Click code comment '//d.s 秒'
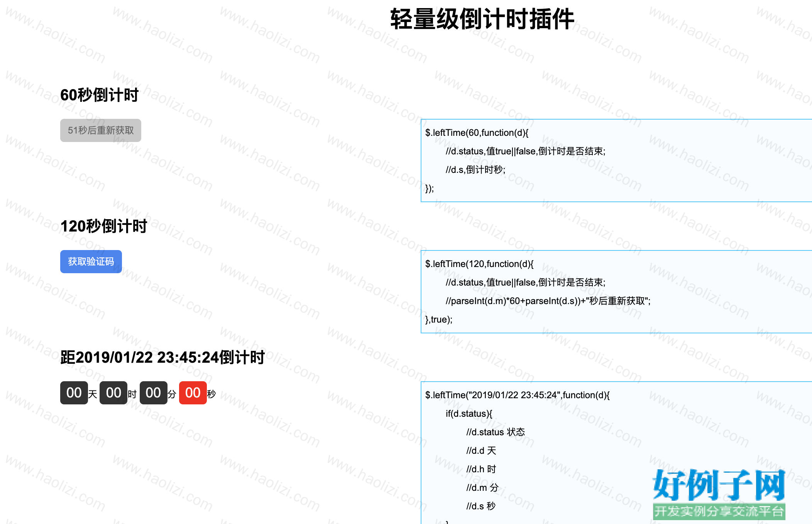Viewport: 812px width, 524px height. (x=481, y=506)
